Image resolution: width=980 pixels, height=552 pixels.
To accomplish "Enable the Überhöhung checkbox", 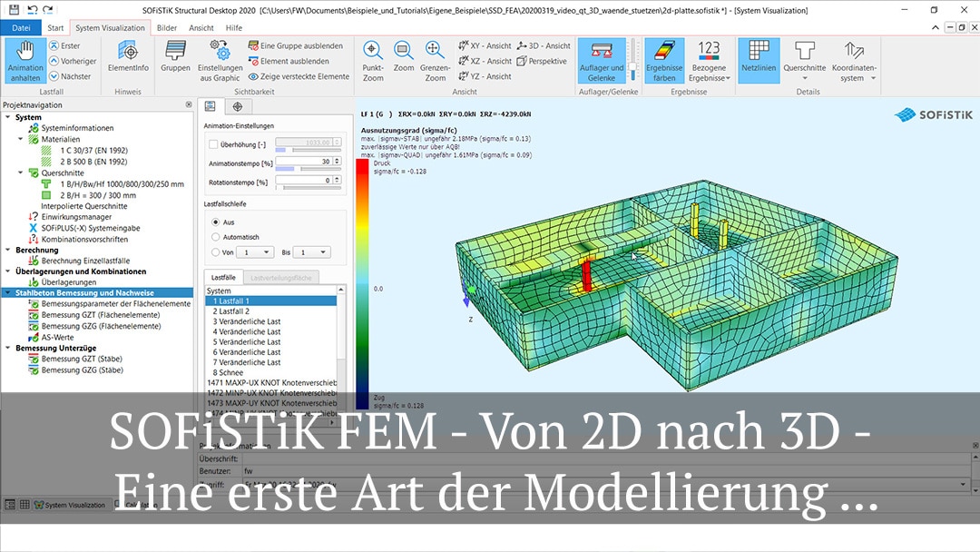I will point(213,143).
